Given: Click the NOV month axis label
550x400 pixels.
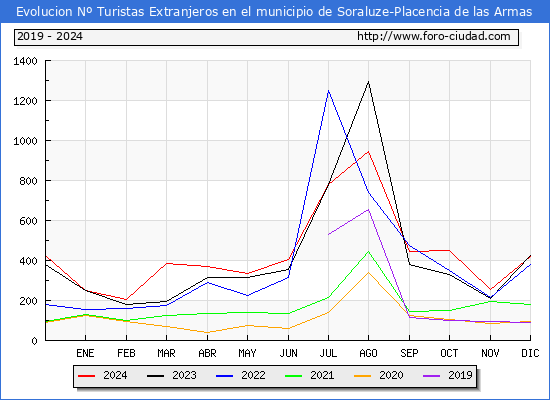Looking at the screenshot, I should (490, 353).
